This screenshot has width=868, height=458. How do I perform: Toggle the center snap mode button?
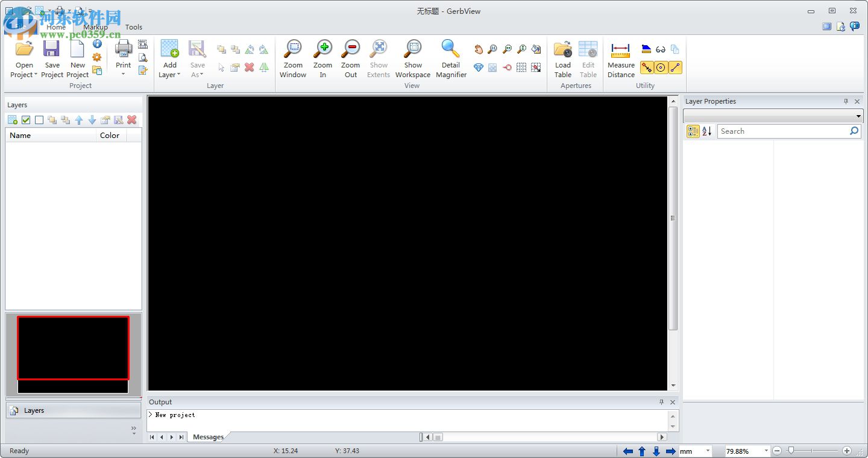coord(661,67)
